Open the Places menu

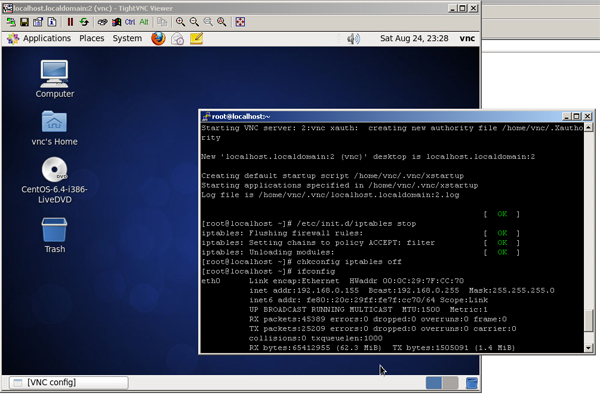tap(92, 38)
